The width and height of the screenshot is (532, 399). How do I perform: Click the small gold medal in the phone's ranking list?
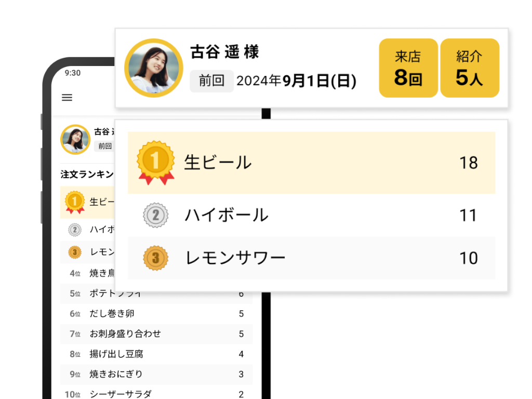click(74, 202)
